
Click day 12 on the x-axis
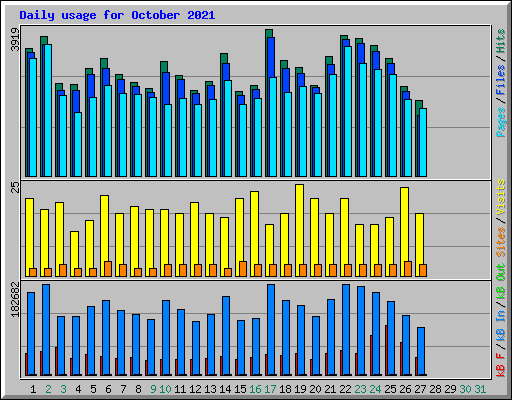click(195, 389)
